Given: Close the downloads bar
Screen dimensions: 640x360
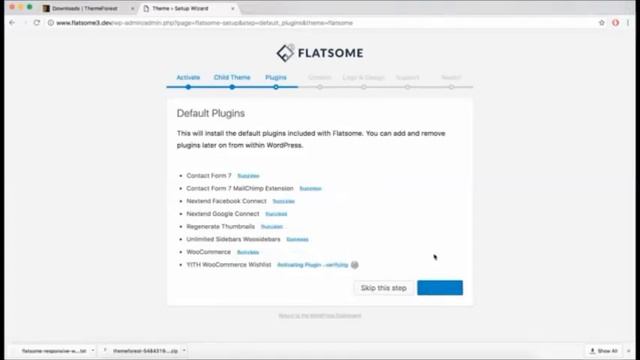Looking at the screenshot, I should pyautogui.click(x=629, y=351).
